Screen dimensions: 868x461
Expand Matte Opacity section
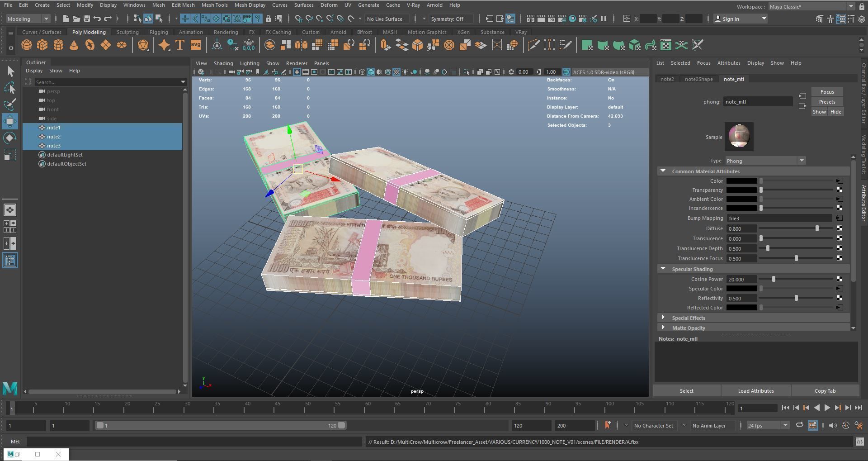[663, 328]
